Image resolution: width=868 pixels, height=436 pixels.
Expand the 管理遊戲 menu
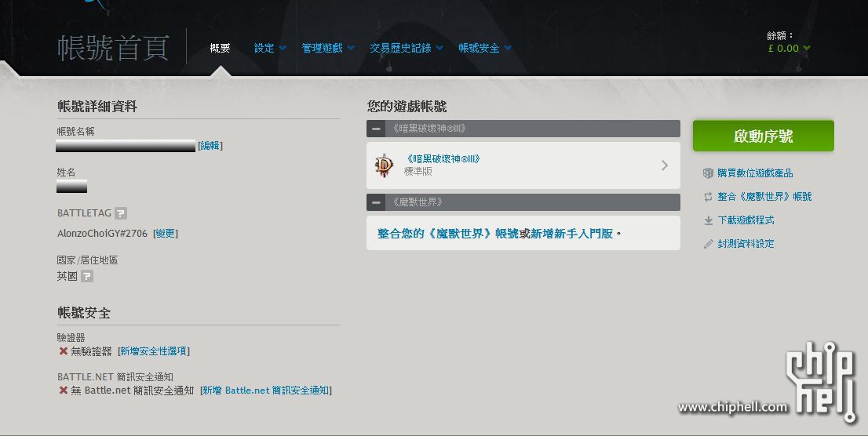pos(328,48)
